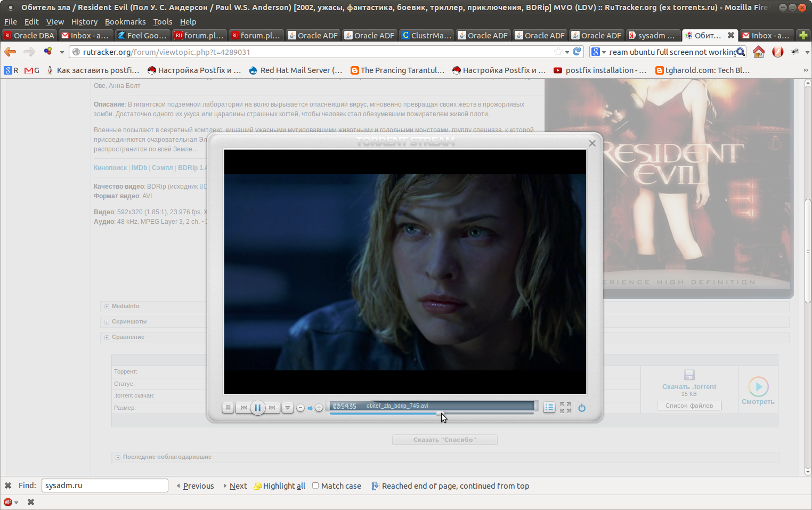Open the player playlist icon
Viewport: 812px width, 510px height.
[x=549, y=408]
